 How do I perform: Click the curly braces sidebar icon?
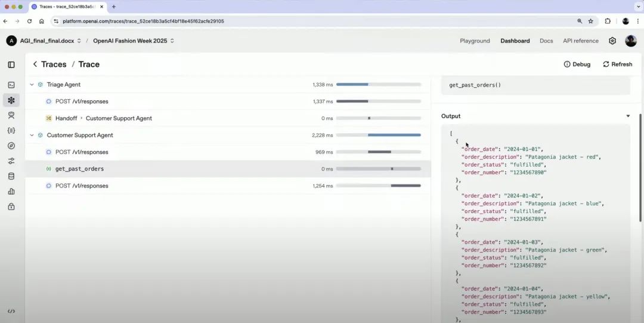tap(11, 130)
